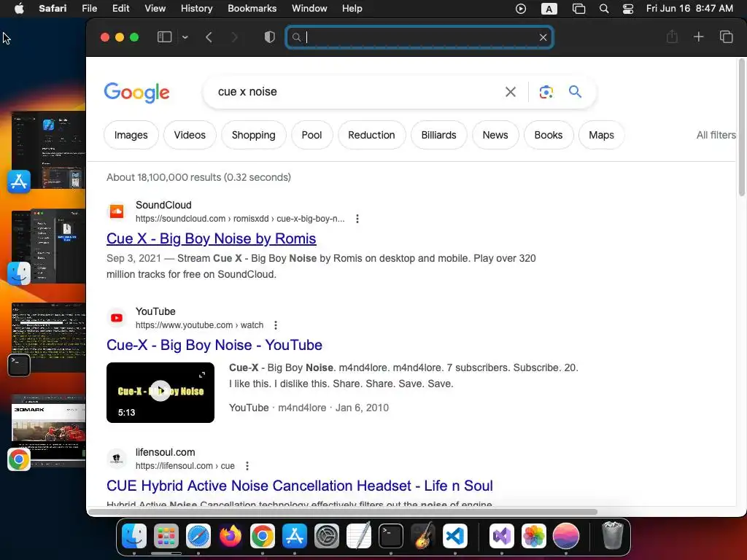Screen dimensions: 747x560
Task: Open Google Chrome from the Dock
Action: point(263,536)
